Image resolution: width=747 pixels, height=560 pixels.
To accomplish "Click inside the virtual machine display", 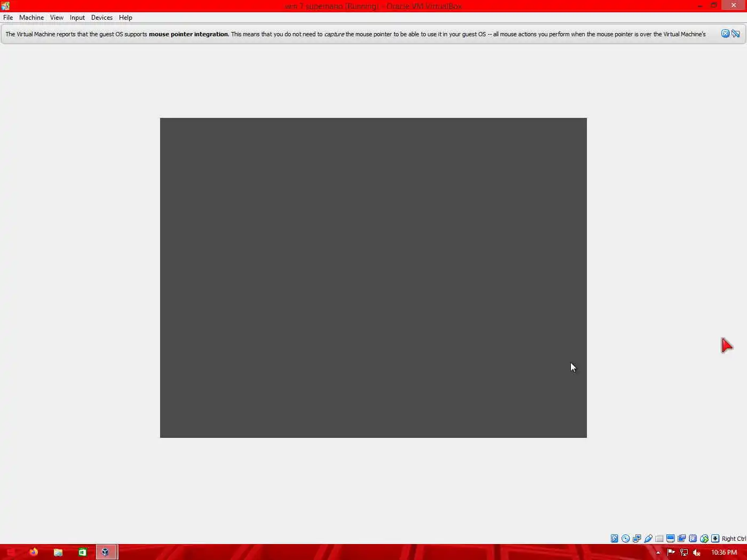I will [373, 278].
